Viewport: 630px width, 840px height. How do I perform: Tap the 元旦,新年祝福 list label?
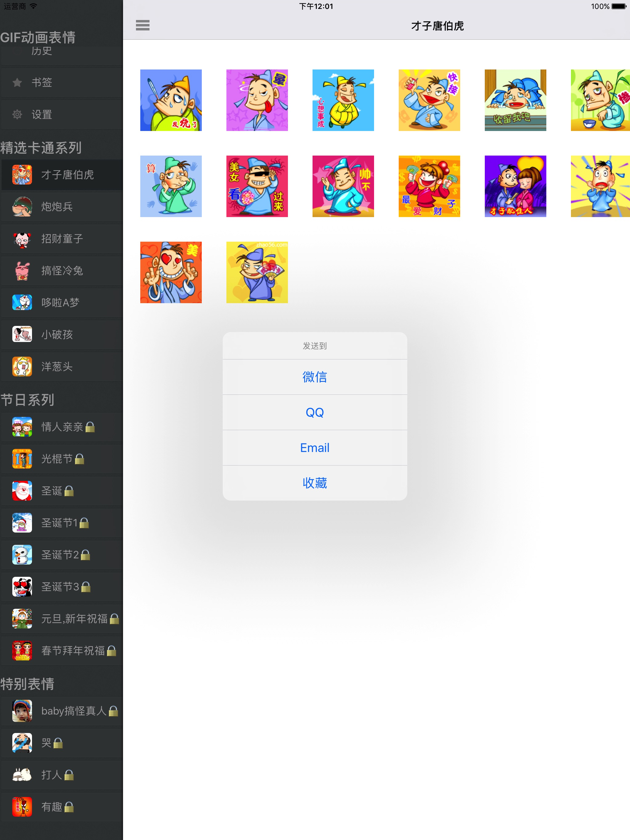tap(74, 619)
